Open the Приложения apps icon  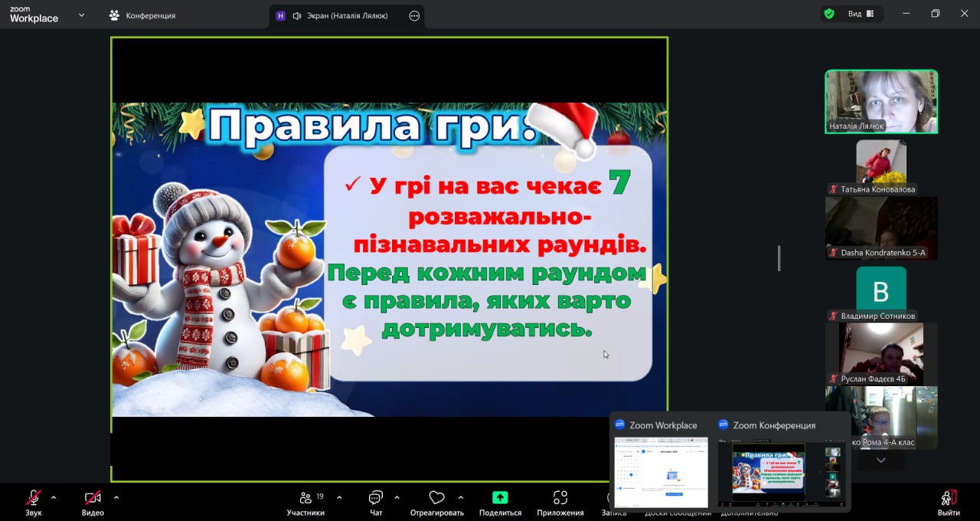click(560, 498)
